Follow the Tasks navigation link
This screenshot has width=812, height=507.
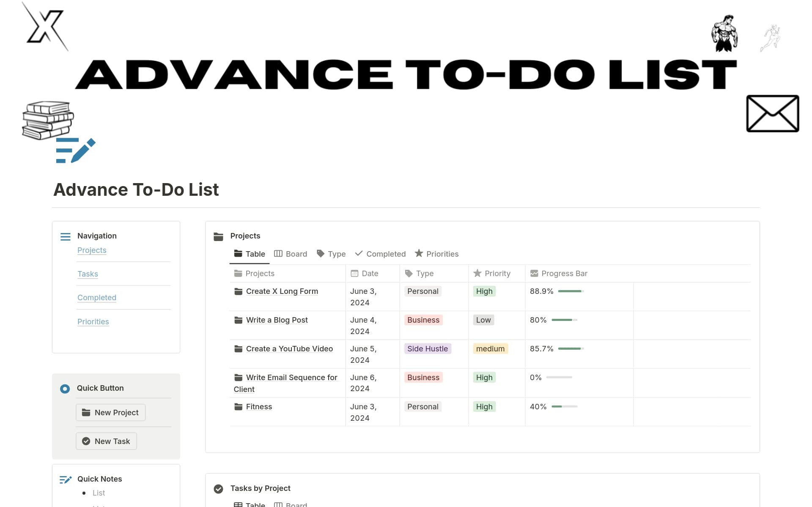tap(88, 274)
